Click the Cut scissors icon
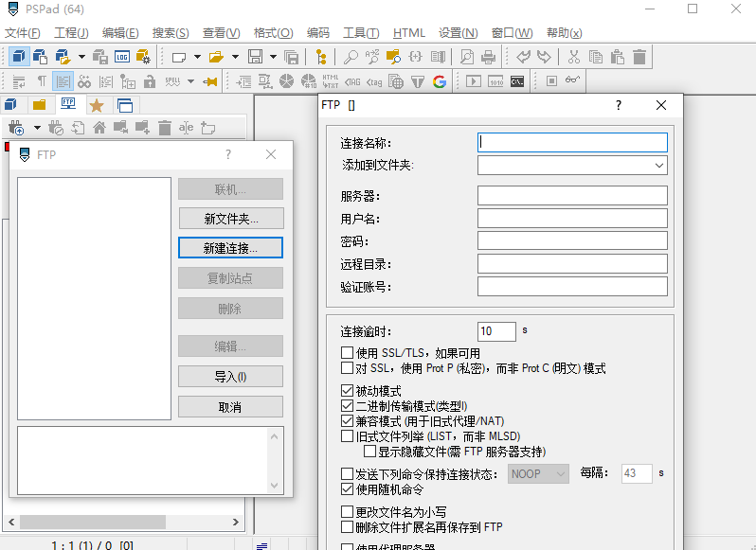Image resolution: width=756 pixels, height=550 pixels. click(x=573, y=57)
